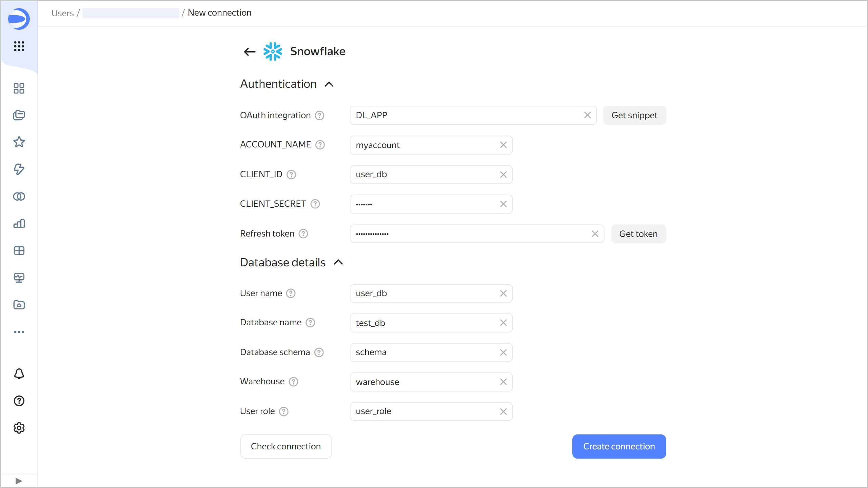The height and width of the screenshot is (488, 868).
Task: Click help icon beside OAuth integration
Action: click(x=319, y=116)
